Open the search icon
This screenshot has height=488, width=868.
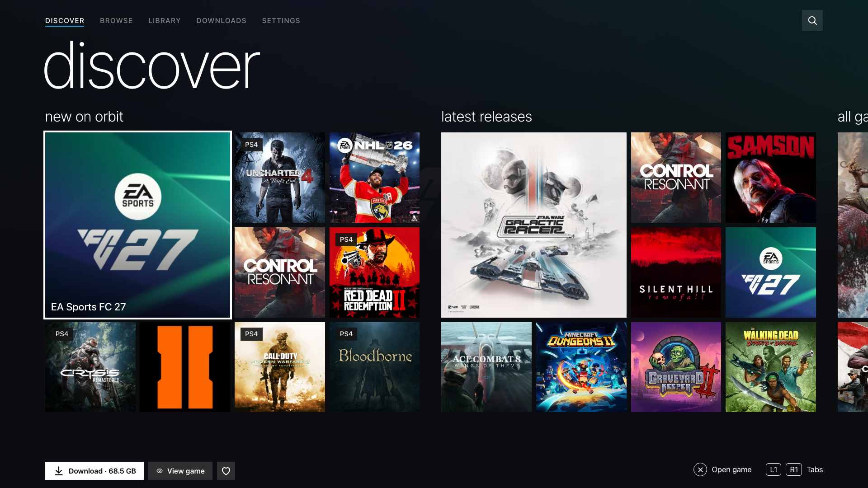[x=812, y=20]
